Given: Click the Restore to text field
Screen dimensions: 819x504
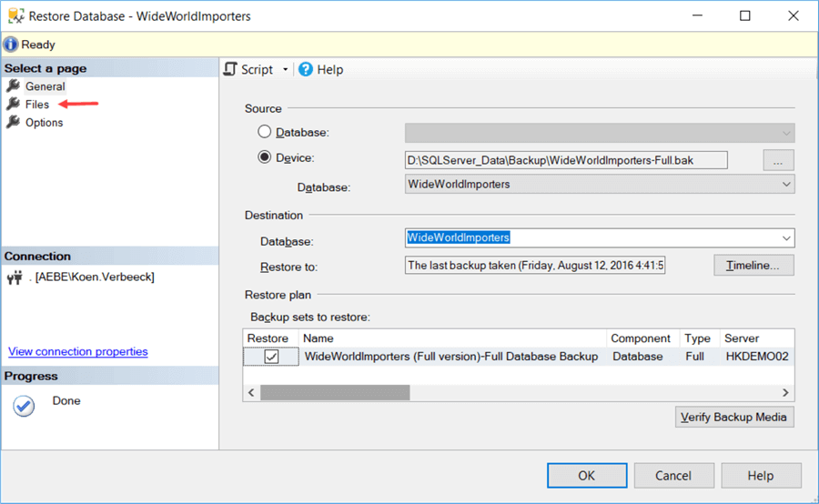Looking at the screenshot, I should coord(535,266).
